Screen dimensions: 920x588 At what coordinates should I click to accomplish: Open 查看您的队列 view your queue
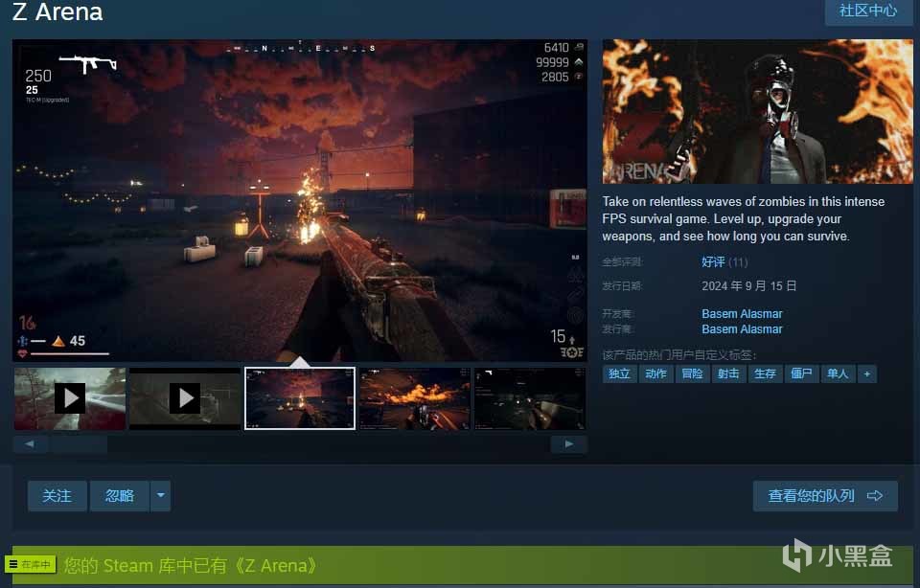[825, 496]
